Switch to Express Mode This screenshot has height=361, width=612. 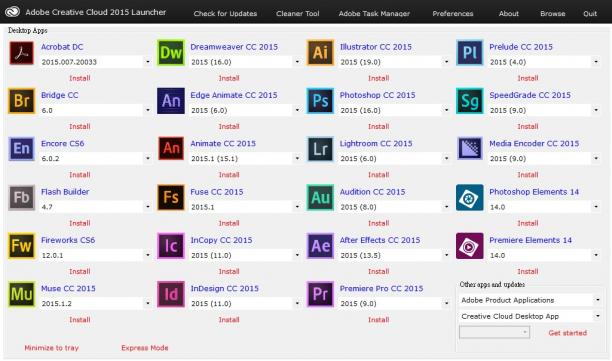click(x=145, y=348)
